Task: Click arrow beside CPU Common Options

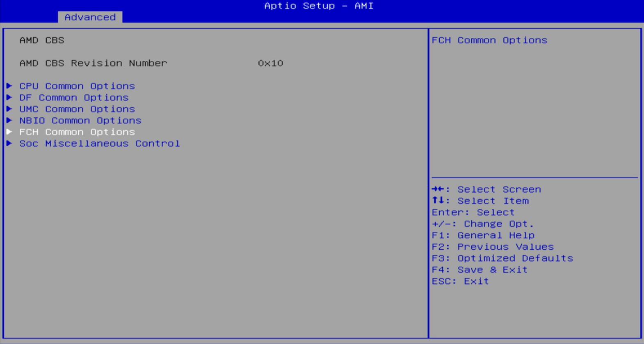Action: 9,86
